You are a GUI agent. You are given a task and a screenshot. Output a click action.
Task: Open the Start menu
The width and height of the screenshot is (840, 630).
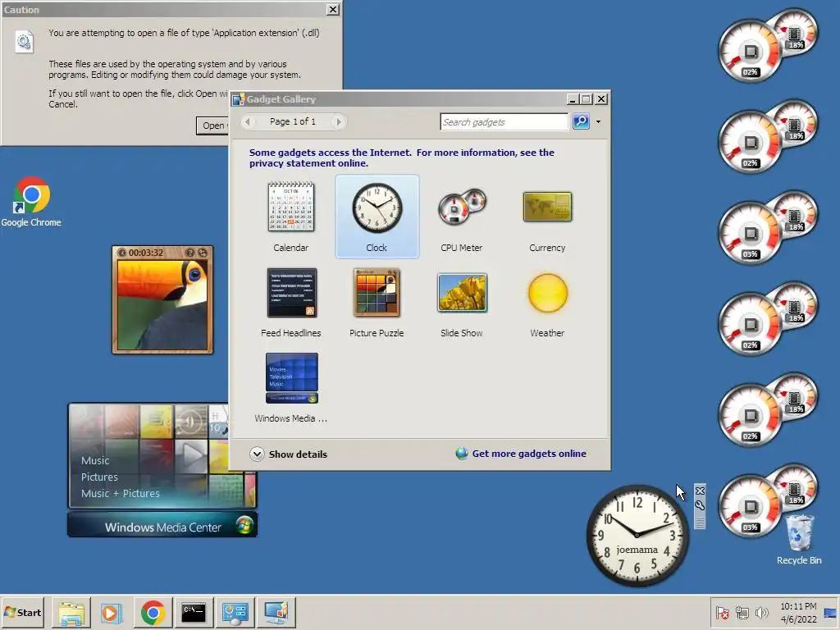[x=22, y=612]
